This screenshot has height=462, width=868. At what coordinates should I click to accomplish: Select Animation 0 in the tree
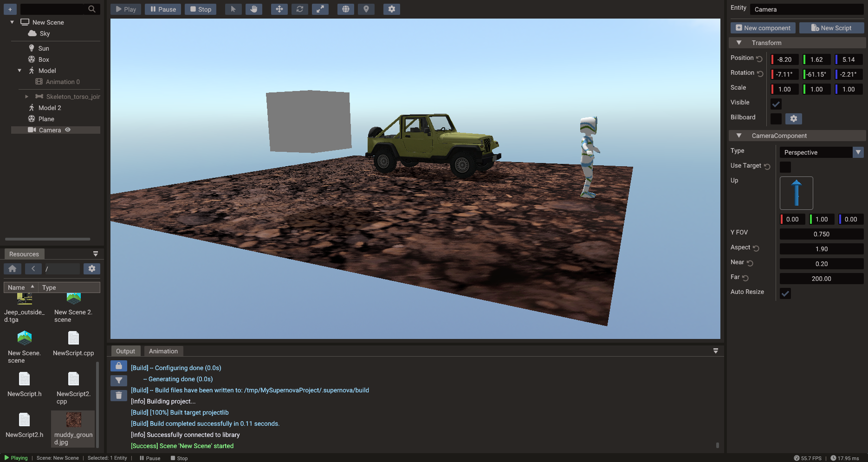point(63,82)
